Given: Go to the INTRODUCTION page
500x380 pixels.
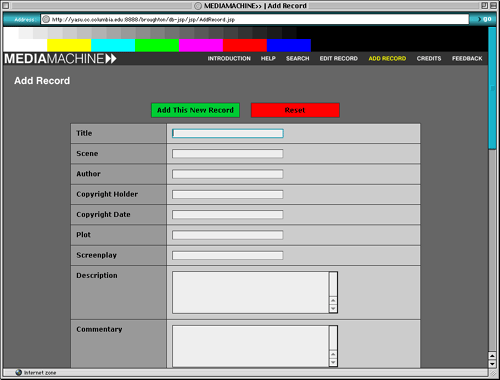Looking at the screenshot, I should coord(229,59).
